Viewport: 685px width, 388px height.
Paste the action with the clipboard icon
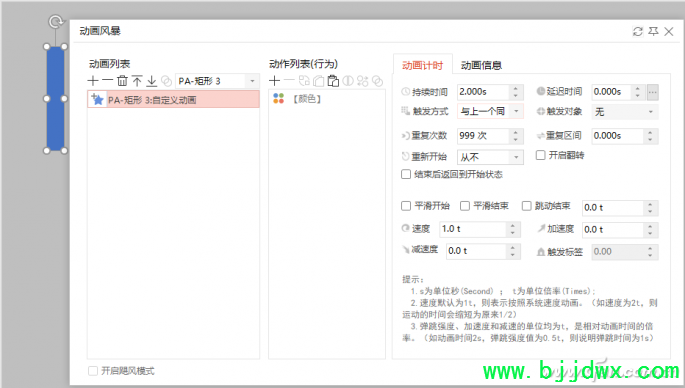pos(333,81)
